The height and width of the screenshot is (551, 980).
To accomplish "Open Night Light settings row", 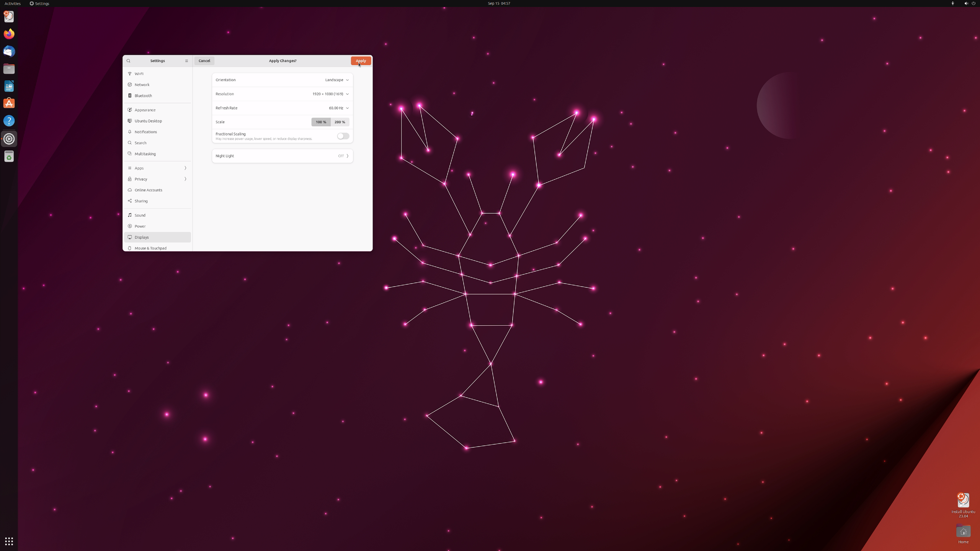I will 283,156.
